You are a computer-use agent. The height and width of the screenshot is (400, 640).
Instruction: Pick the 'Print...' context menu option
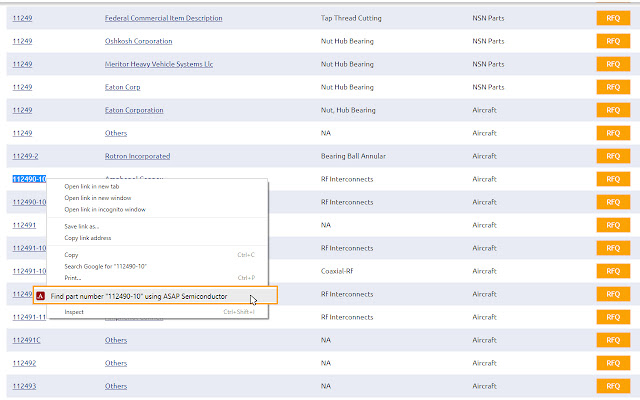click(75, 277)
